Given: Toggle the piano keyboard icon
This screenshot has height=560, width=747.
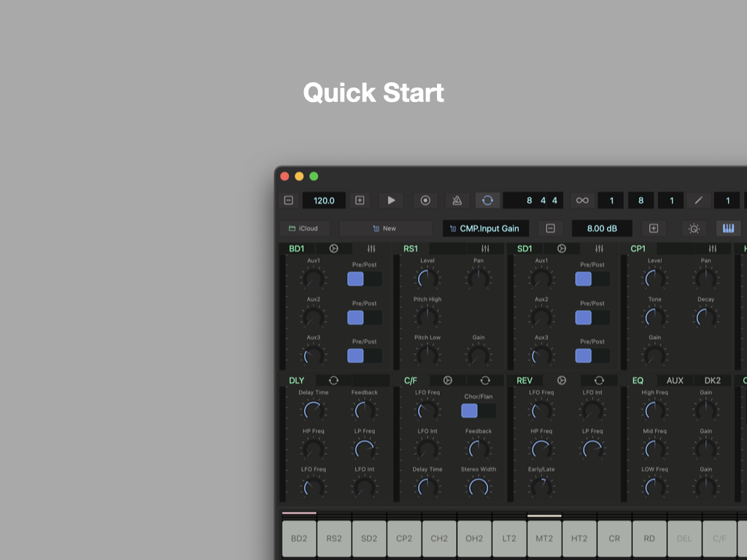Looking at the screenshot, I should pos(729,228).
